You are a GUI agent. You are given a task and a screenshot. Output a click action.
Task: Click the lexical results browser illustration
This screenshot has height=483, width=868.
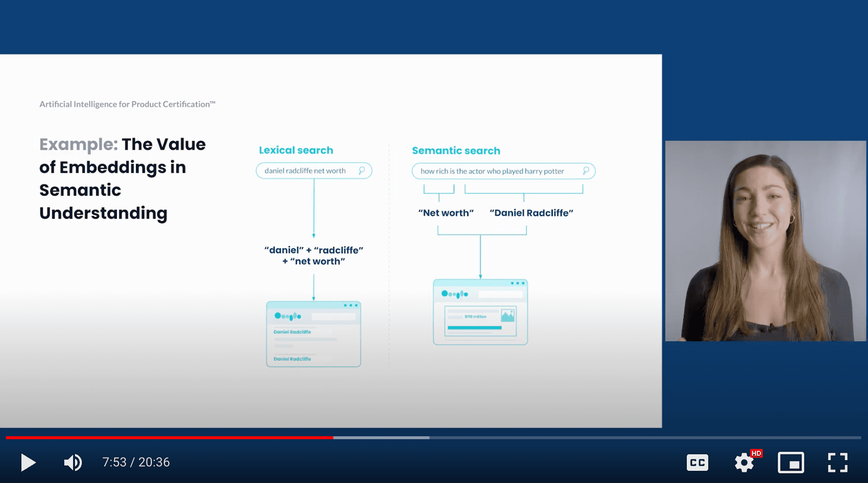click(x=314, y=334)
